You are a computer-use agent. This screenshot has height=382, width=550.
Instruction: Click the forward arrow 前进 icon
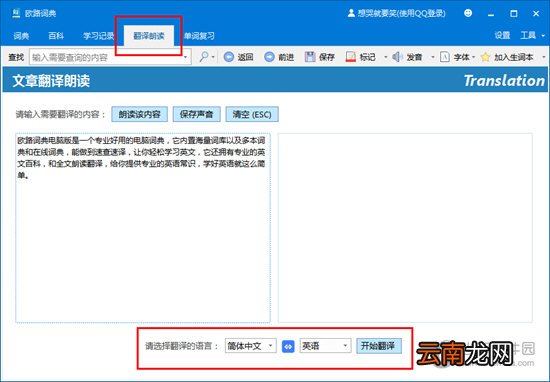(269, 57)
